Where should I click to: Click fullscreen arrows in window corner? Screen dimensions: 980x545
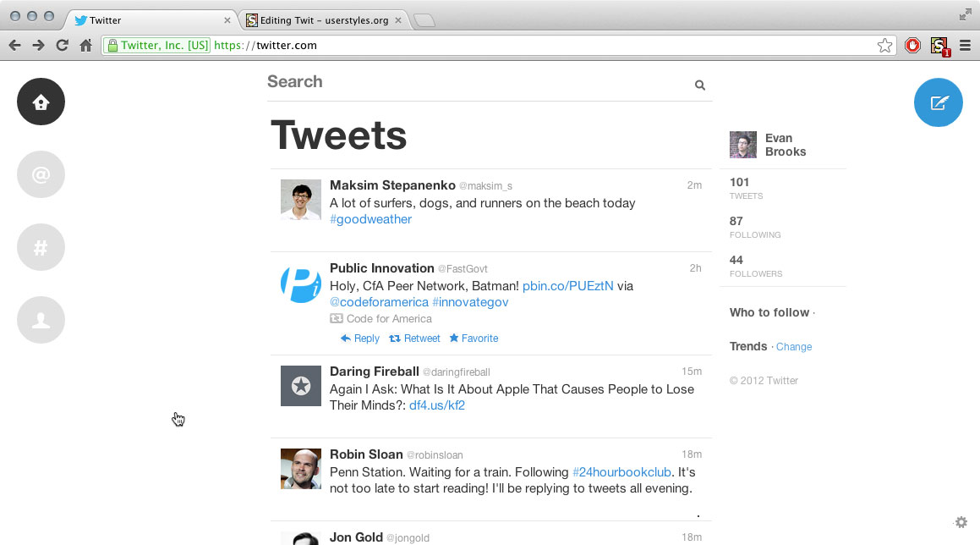click(966, 14)
